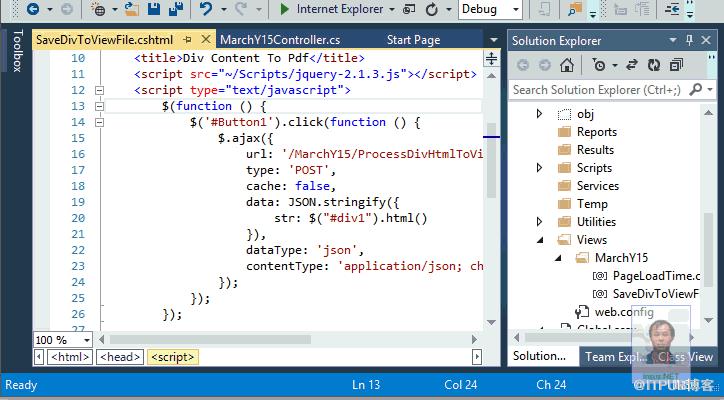The width and height of the screenshot is (724, 400).
Task: Click the Solution Explorer refresh icon
Action: (x=654, y=65)
